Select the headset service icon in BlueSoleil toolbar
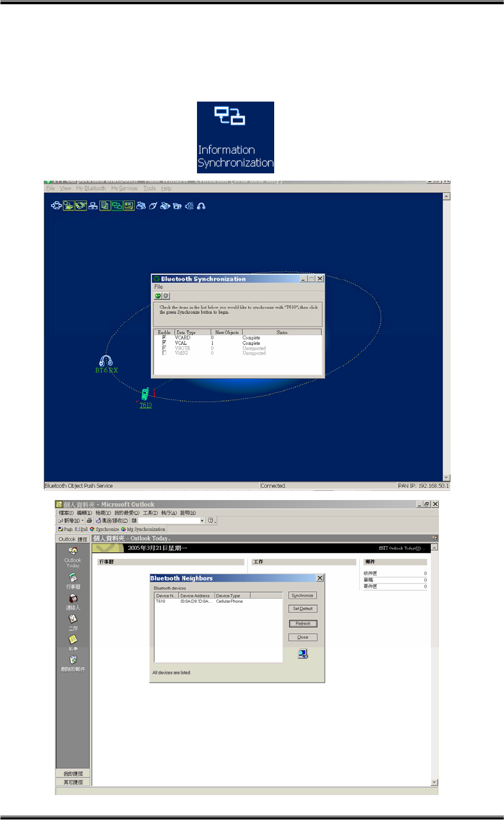Screen dimensions: 504x820 [x=201, y=206]
